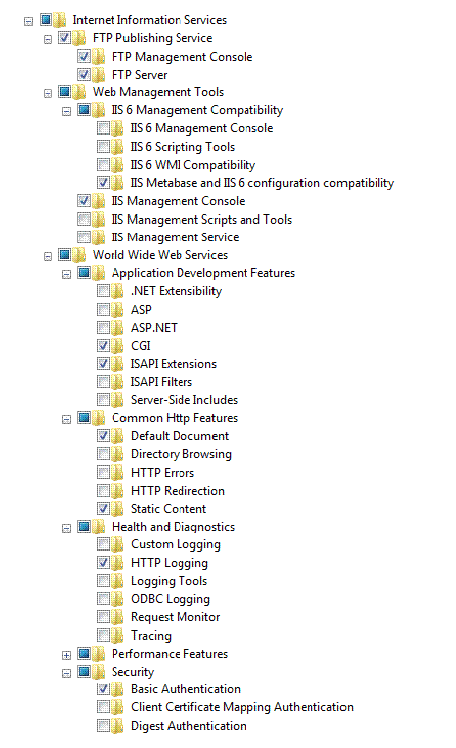This screenshot has height=748, width=456.
Task: Click folder icon beside Directory Browsing
Action: [117, 454]
